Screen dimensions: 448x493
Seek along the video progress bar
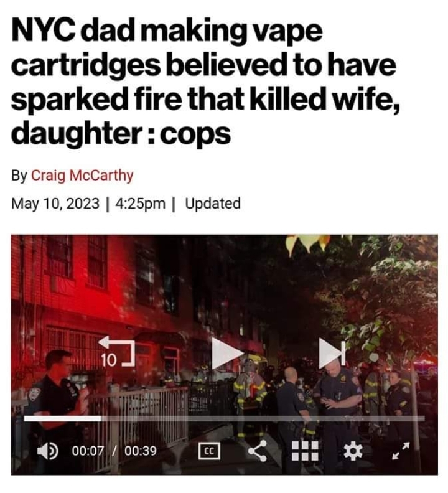click(225, 418)
